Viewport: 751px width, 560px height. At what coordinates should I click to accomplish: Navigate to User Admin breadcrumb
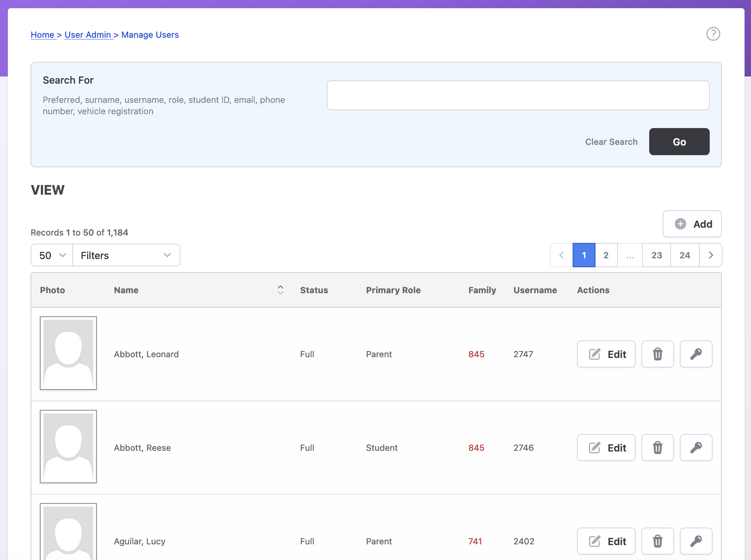coord(88,34)
